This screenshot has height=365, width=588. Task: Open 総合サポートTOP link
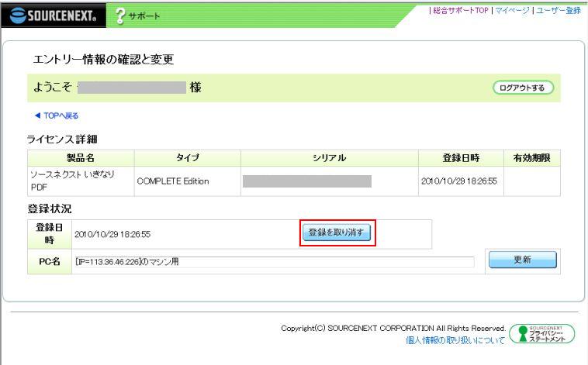(461, 11)
